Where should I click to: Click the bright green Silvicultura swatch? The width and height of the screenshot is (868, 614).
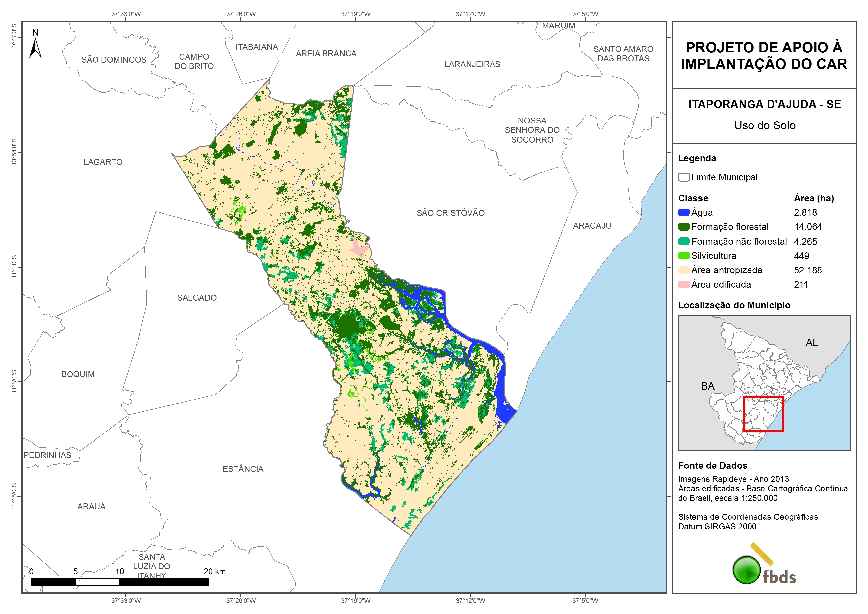coord(683,256)
